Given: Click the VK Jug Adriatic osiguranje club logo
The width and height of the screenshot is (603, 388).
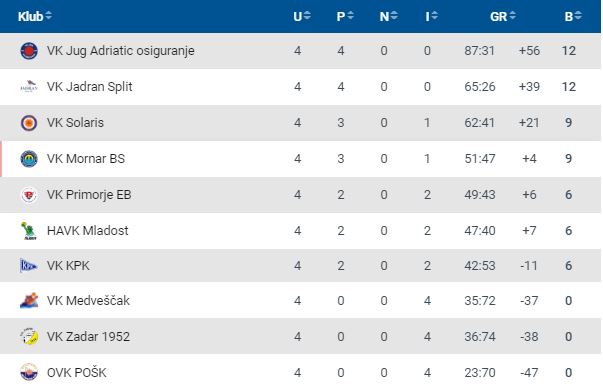Looking at the screenshot, I should point(29,51).
